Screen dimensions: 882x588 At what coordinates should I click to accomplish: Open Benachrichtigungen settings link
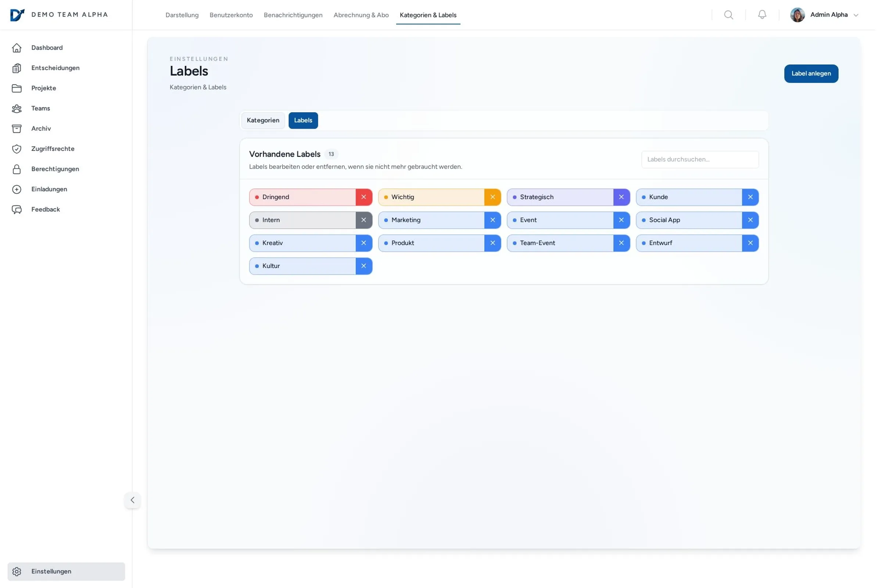click(x=293, y=15)
